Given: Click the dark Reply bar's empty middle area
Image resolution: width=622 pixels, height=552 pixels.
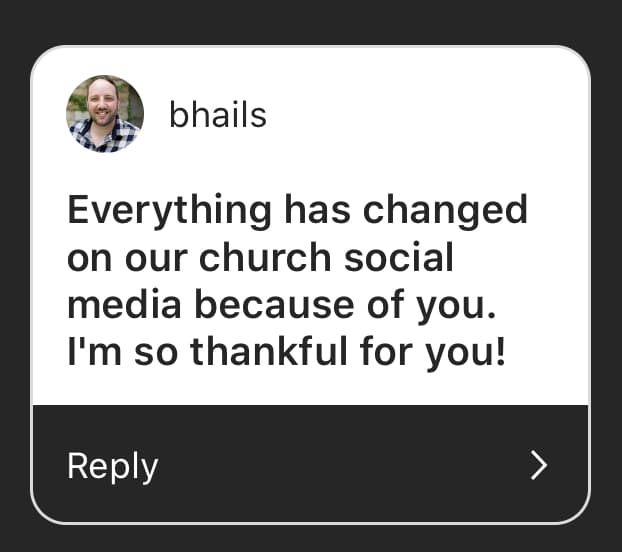Looking at the screenshot, I should tap(341, 465).
